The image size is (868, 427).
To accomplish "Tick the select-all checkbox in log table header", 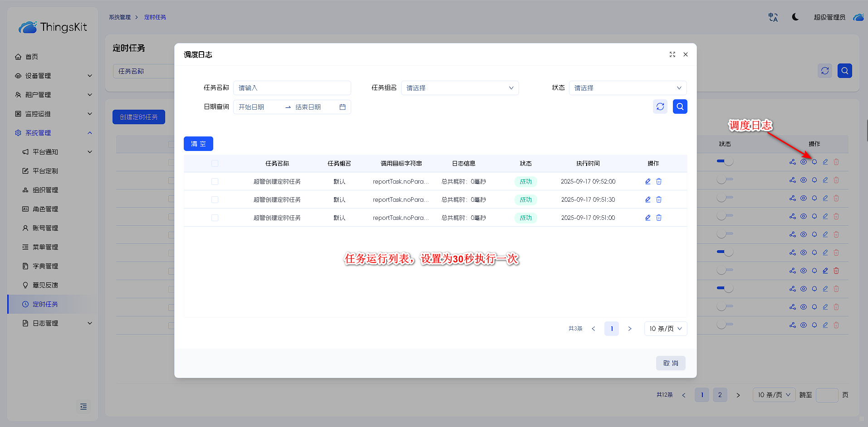I will pos(215,163).
